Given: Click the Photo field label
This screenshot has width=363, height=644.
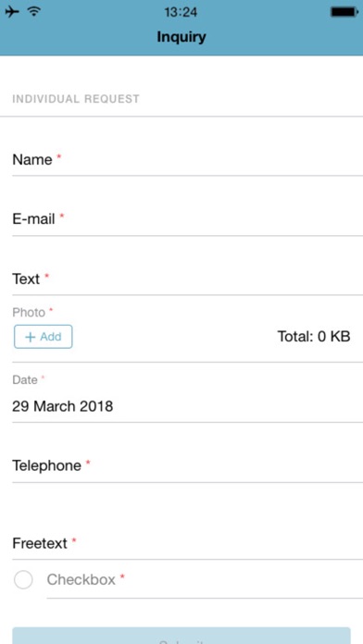Looking at the screenshot, I should (x=29, y=313).
